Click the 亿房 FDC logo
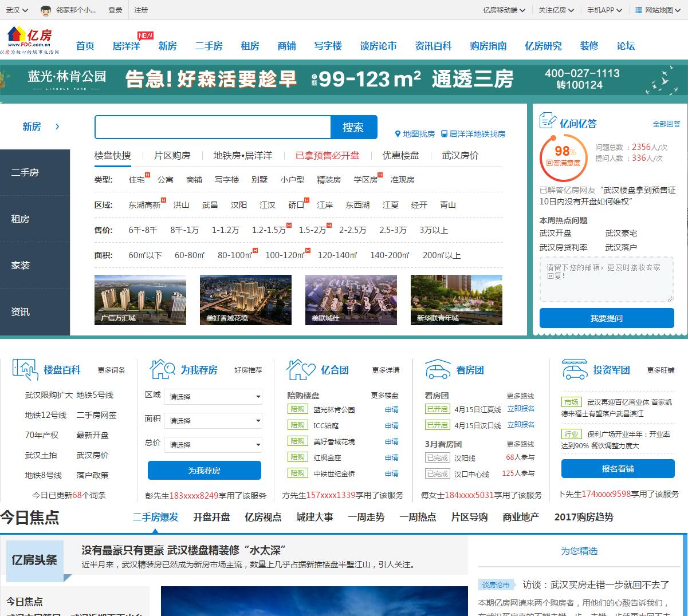Image resolution: width=688 pixels, height=616 pixels. pyautogui.click(x=30, y=40)
